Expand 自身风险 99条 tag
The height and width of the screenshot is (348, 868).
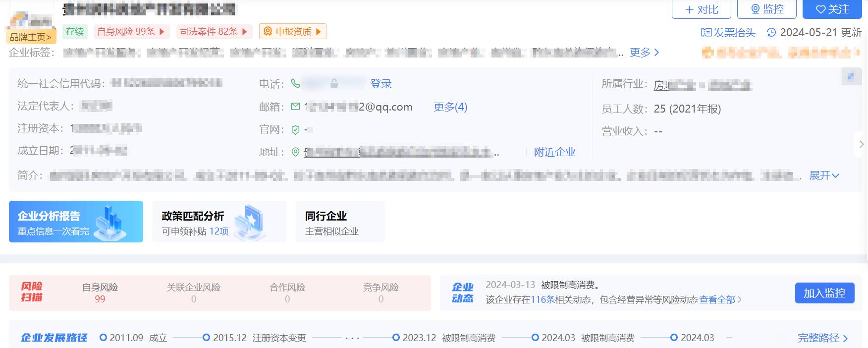click(131, 32)
